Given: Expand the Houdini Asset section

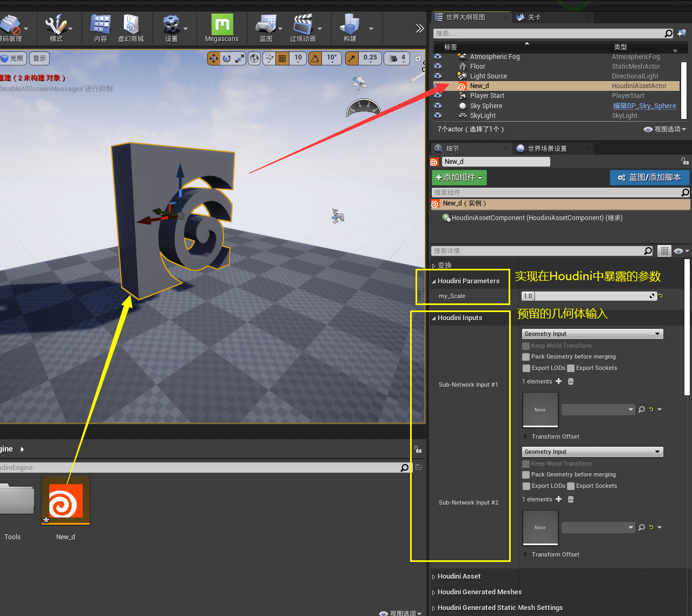Looking at the screenshot, I should pyautogui.click(x=434, y=577).
